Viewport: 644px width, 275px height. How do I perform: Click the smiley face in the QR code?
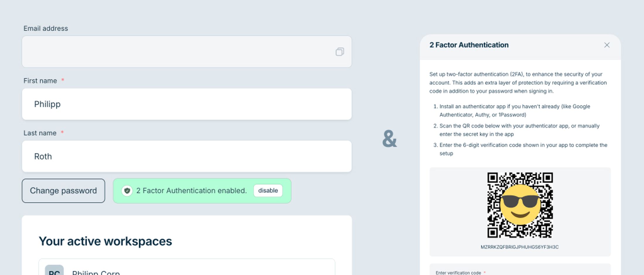pyautogui.click(x=520, y=205)
